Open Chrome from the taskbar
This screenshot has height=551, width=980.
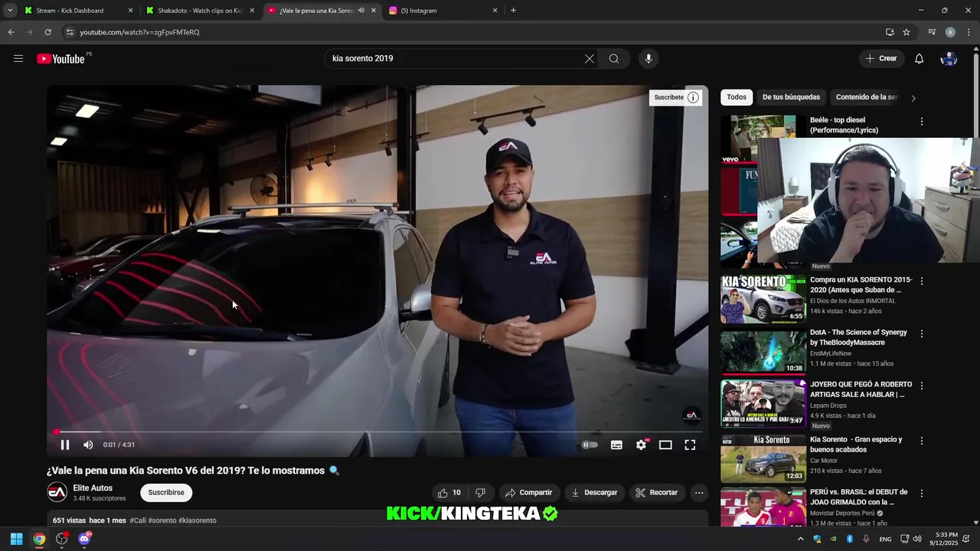(x=39, y=539)
